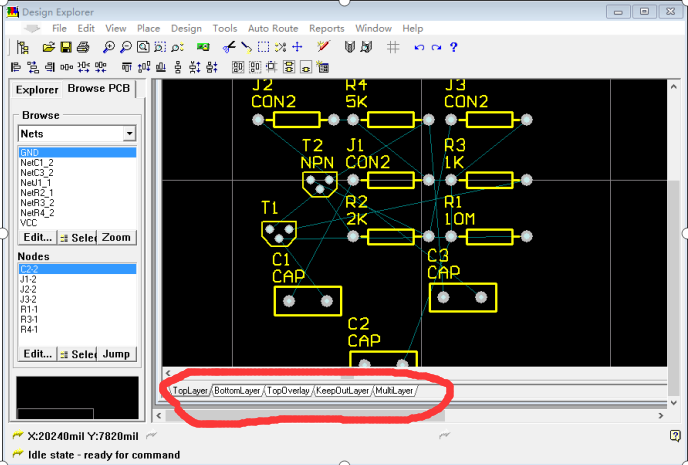Cut the selection with scissors icon
The width and height of the screenshot is (688, 465).
(x=229, y=47)
